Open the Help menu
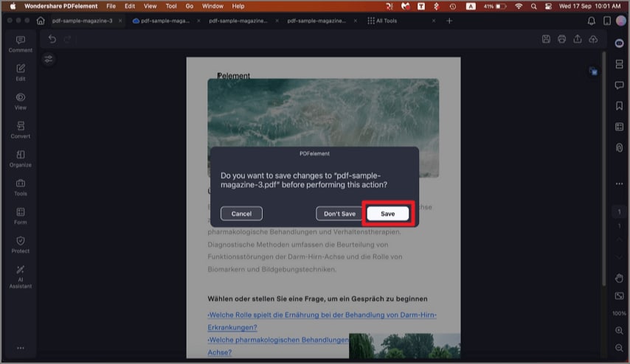Viewport: 630px width, 364px height. [x=238, y=6]
